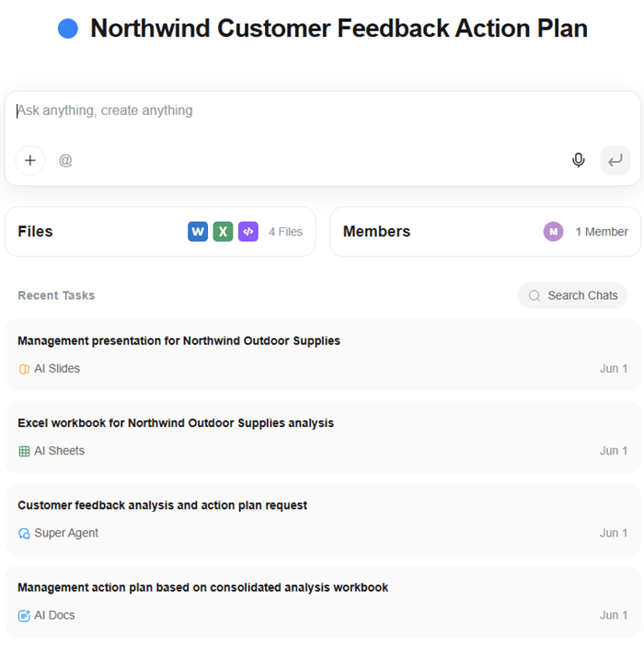Screen dimensions: 644x646
Task: Click the Search Chats field
Action: (x=572, y=295)
